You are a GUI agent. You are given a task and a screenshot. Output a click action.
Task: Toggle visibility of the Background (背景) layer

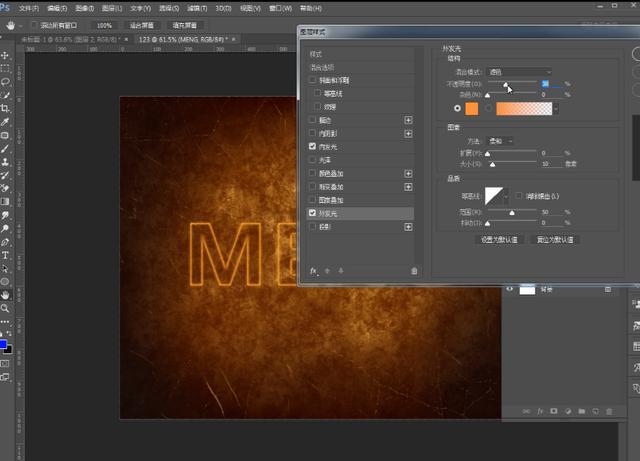coord(509,290)
